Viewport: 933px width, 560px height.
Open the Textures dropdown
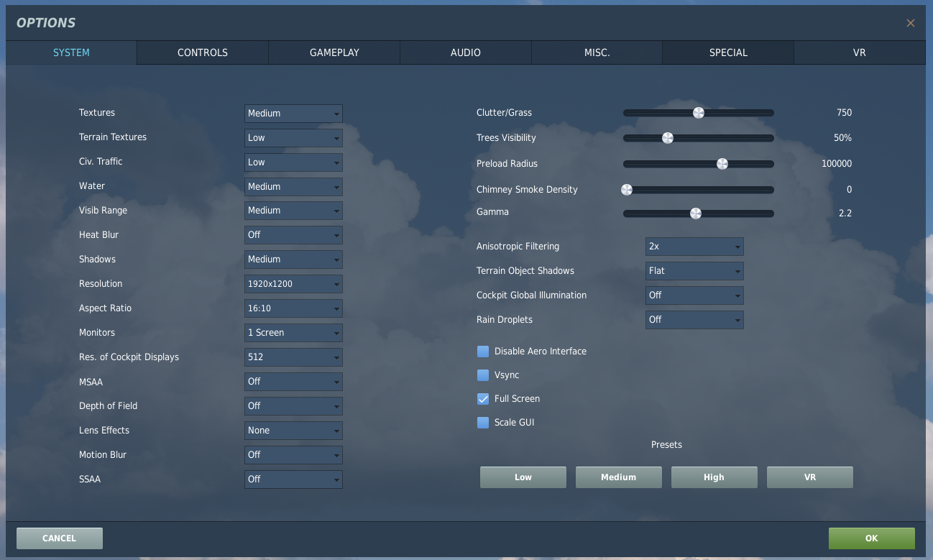click(x=293, y=114)
